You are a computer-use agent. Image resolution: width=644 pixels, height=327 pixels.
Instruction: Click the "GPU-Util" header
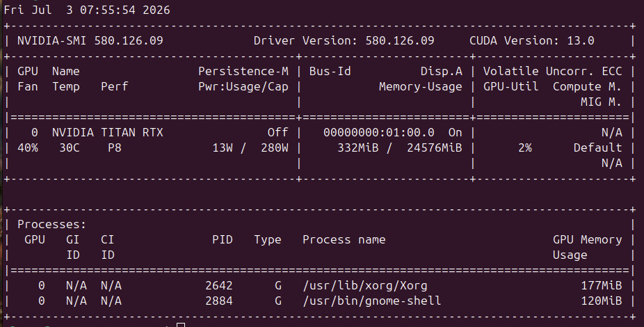[x=510, y=87]
